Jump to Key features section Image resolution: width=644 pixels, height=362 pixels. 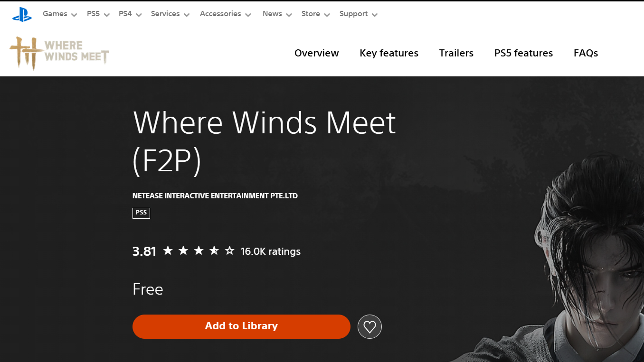pyautogui.click(x=389, y=53)
